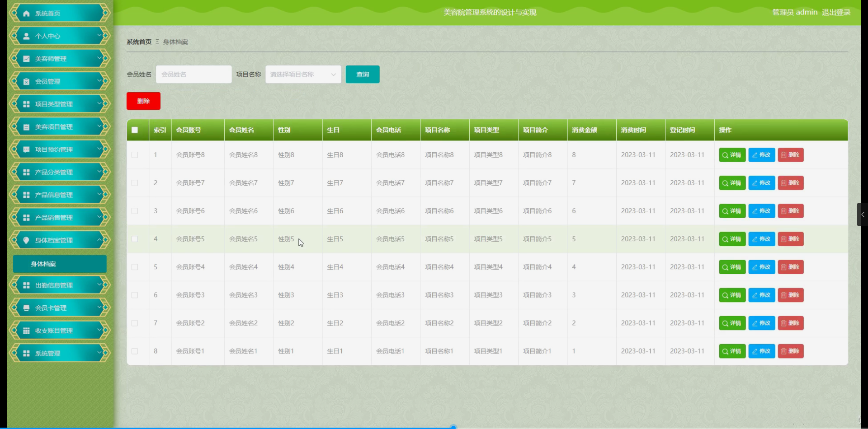Expand the 项目预约管理 menu chevron
Screen dimensions: 868x429
(99, 149)
